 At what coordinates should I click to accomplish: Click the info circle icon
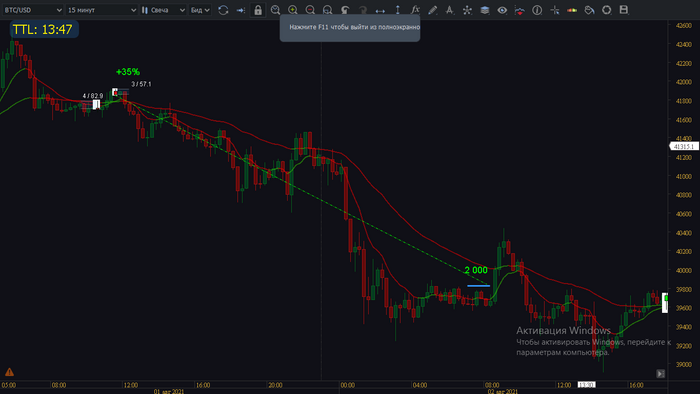tap(537, 10)
